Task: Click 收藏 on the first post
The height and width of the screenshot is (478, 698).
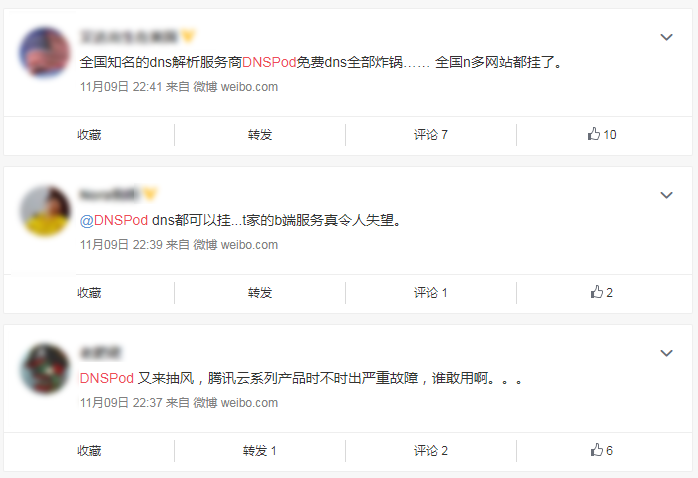Action: pyautogui.click(x=89, y=134)
